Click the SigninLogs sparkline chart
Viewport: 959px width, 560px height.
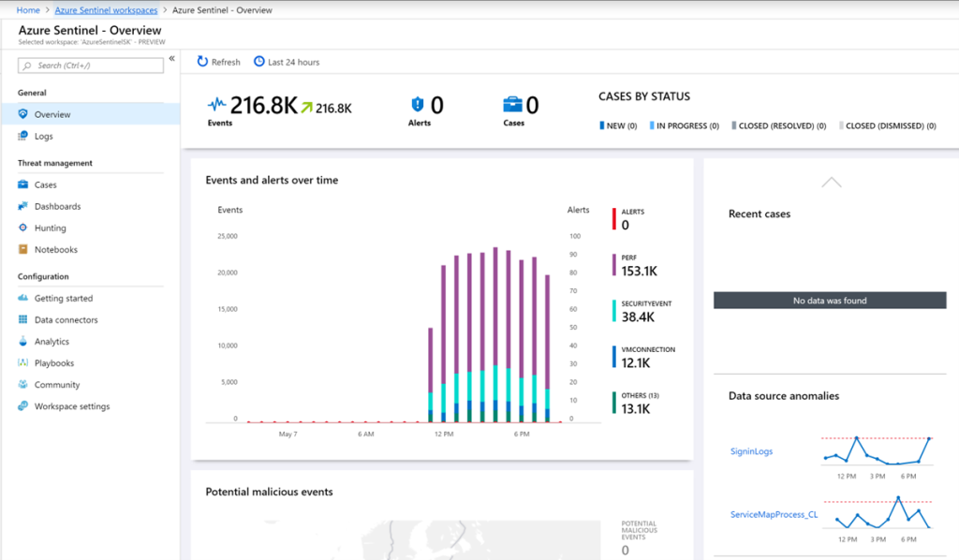877,451
